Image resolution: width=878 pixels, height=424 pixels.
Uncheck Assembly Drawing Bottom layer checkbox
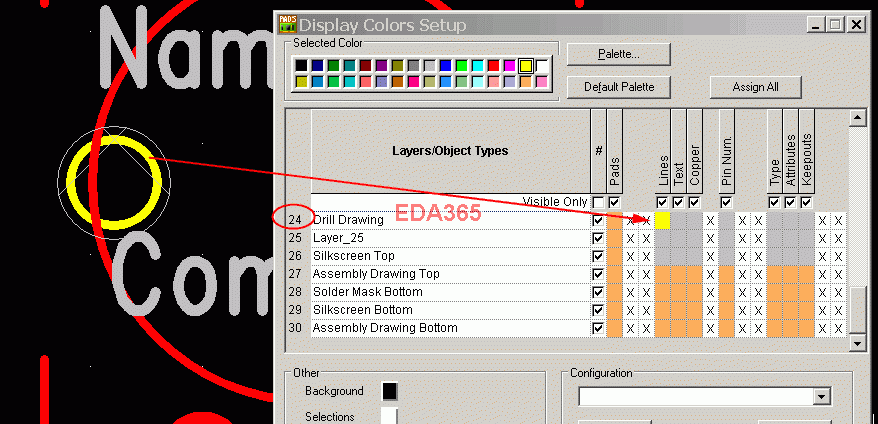598,328
